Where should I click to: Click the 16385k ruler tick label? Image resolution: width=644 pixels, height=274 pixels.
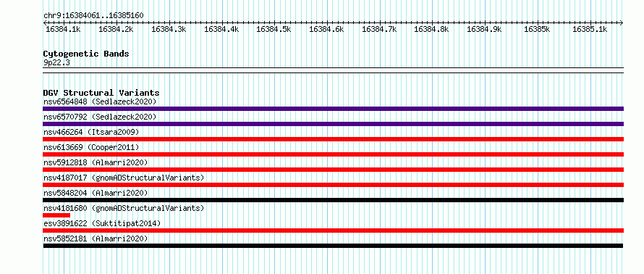coord(537,29)
